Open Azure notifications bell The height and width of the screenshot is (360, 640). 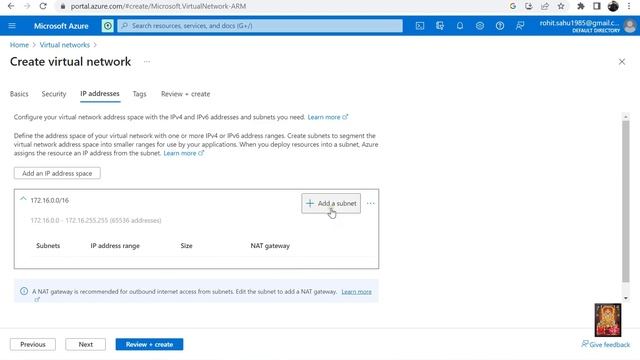460,26
